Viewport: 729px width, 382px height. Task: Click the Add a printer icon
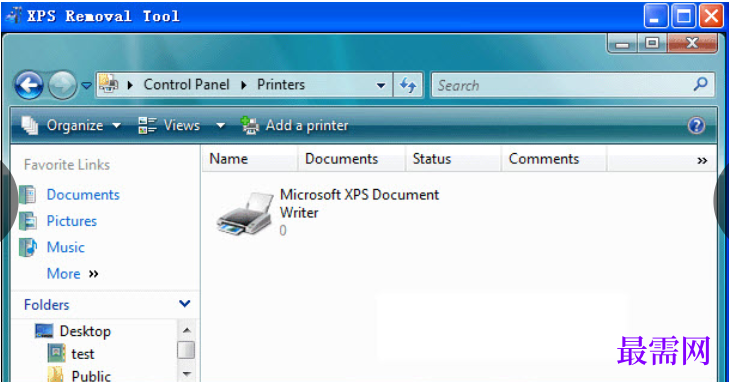tap(250, 125)
